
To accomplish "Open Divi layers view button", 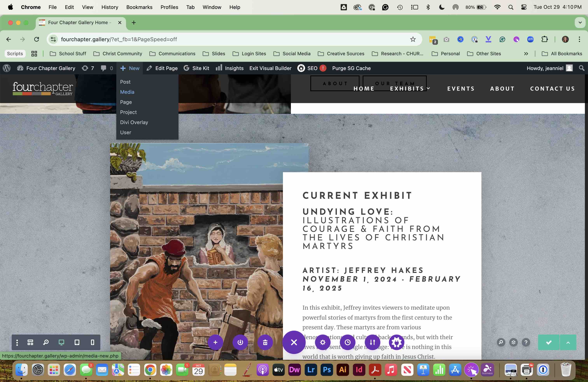I will (x=513, y=343).
